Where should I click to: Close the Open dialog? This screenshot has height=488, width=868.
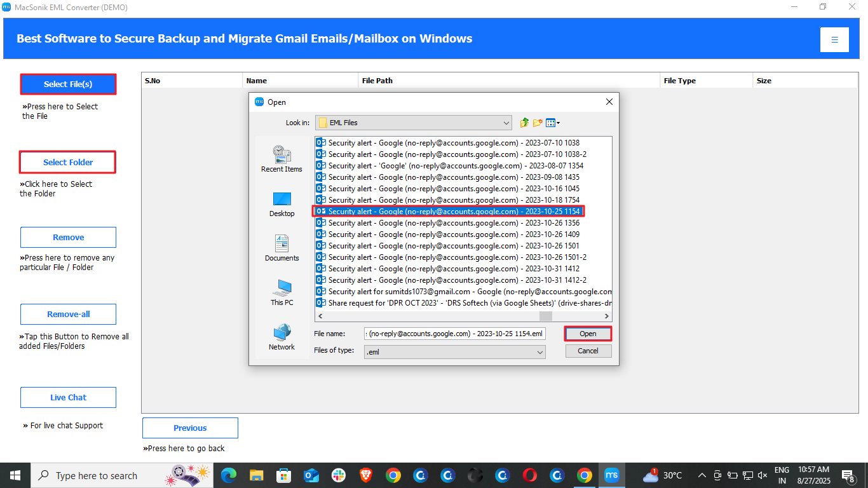pyautogui.click(x=609, y=102)
